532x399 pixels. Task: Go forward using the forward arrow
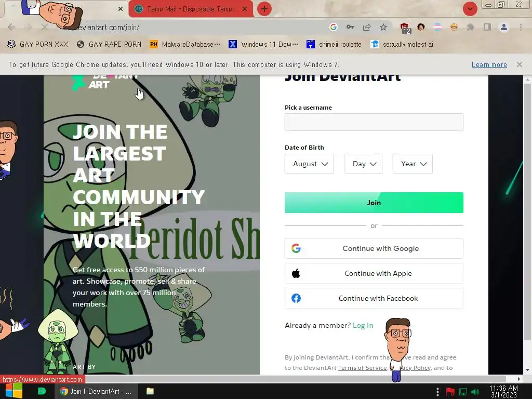(28, 27)
